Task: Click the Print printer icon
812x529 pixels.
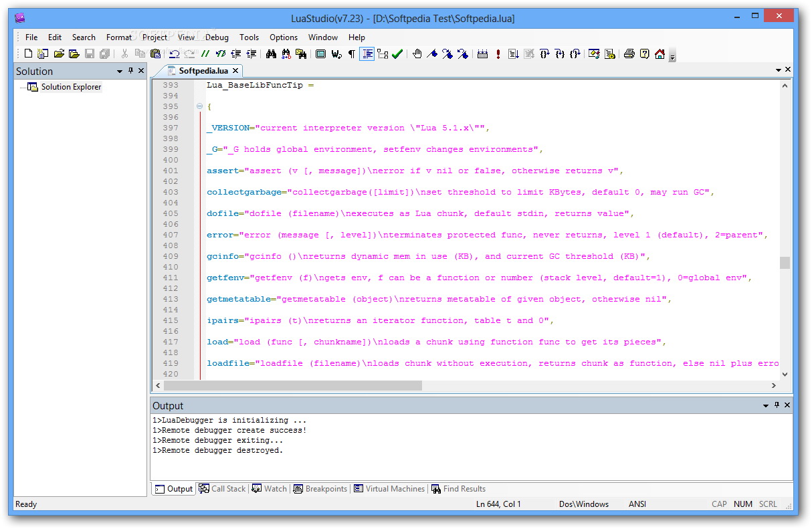Action: (x=629, y=54)
